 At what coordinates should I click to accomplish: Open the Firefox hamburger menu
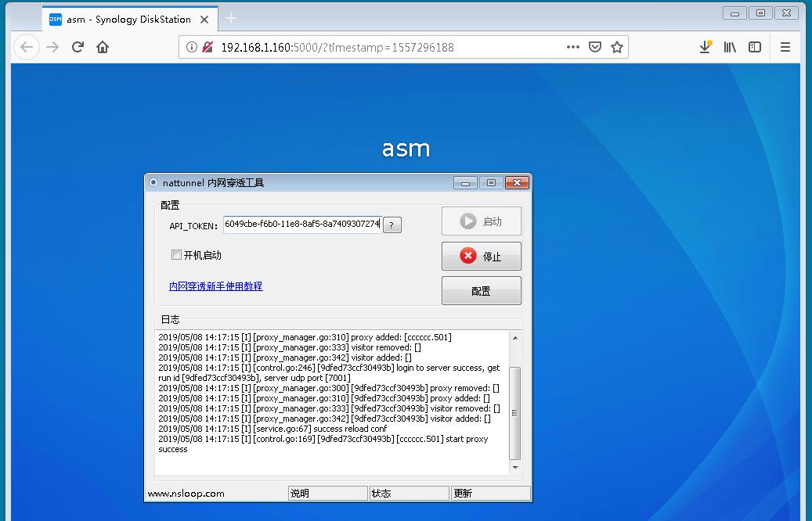point(785,47)
